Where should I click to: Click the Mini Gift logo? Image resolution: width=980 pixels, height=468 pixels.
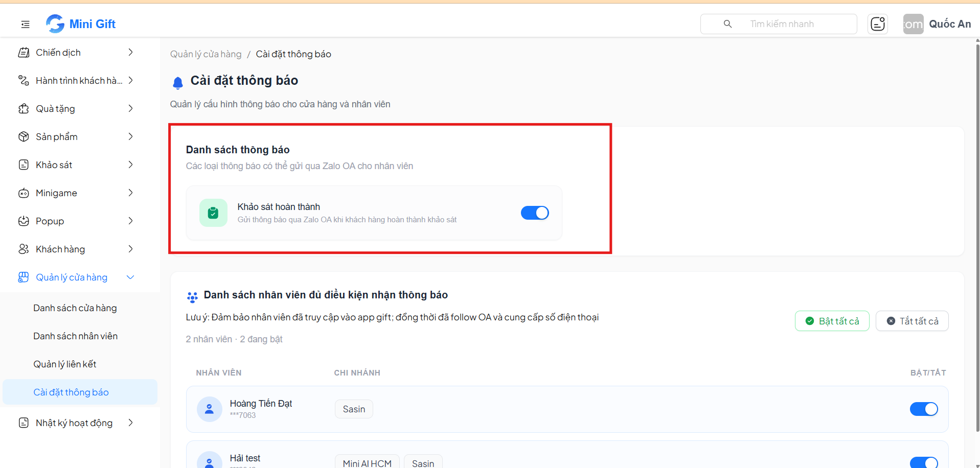click(81, 24)
